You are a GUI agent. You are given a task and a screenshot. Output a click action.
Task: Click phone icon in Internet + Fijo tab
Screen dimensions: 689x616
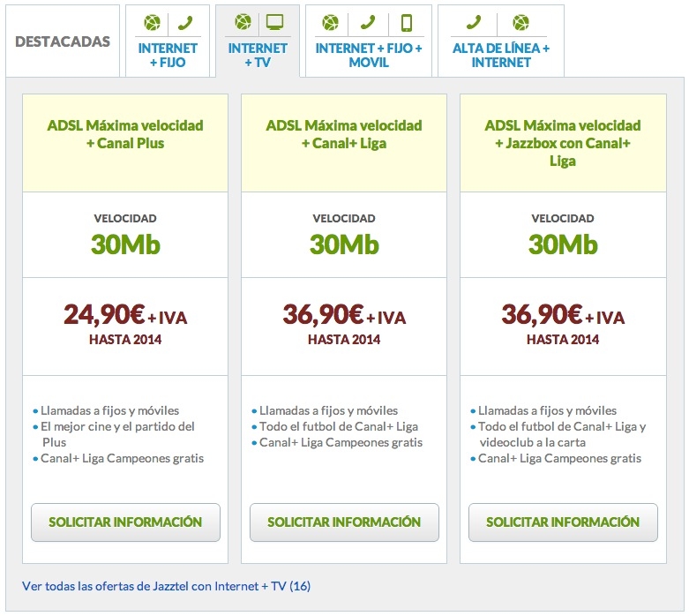(185, 22)
